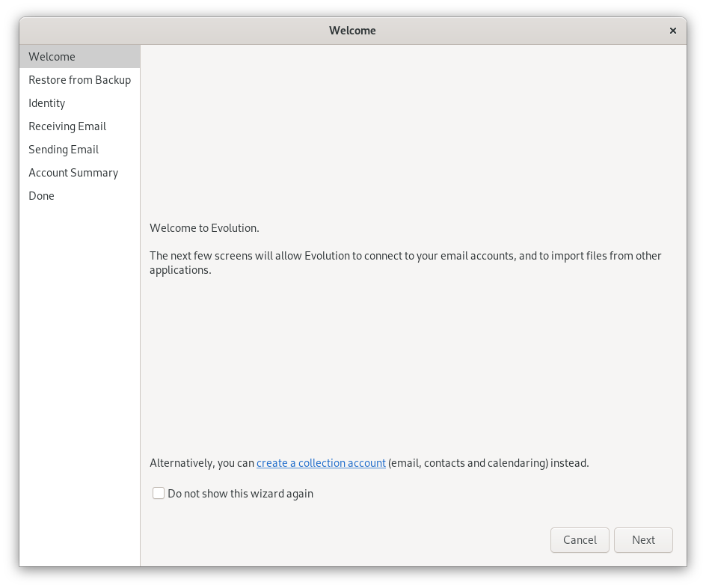Click empty sidebar space below Done
Screen dimensions: 706x588
click(x=79, y=374)
